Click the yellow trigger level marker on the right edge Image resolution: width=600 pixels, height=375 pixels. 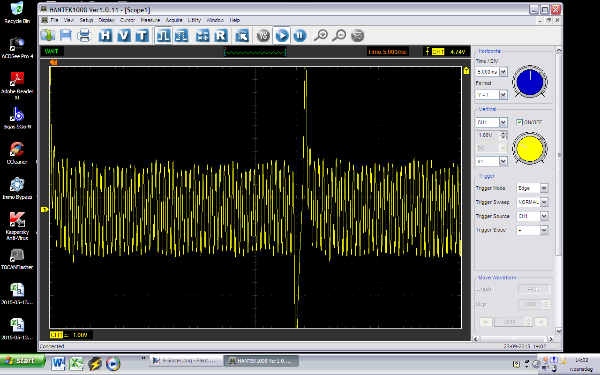[466, 70]
